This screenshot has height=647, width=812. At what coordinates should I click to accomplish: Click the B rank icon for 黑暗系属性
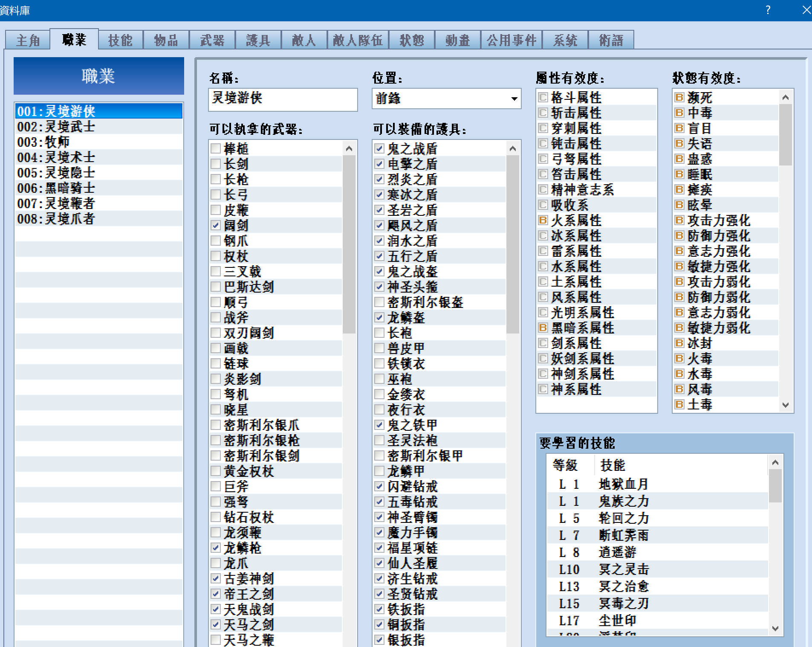[x=543, y=328]
